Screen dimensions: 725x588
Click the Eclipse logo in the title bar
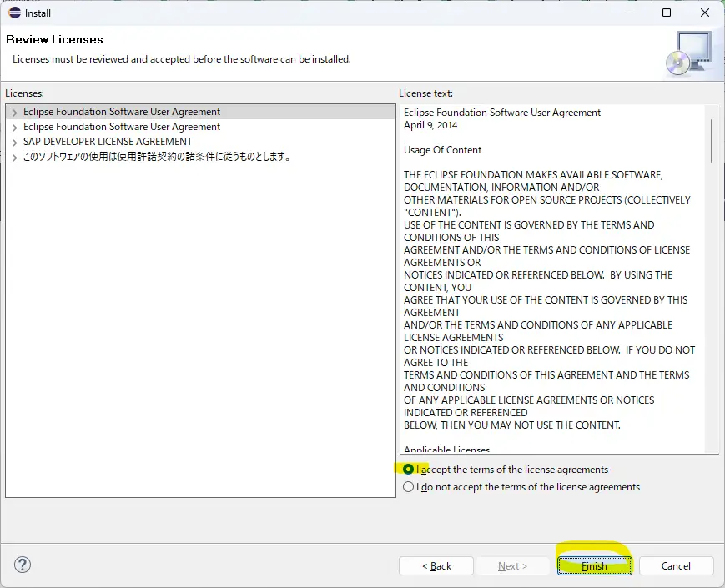click(x=14, y=13)
